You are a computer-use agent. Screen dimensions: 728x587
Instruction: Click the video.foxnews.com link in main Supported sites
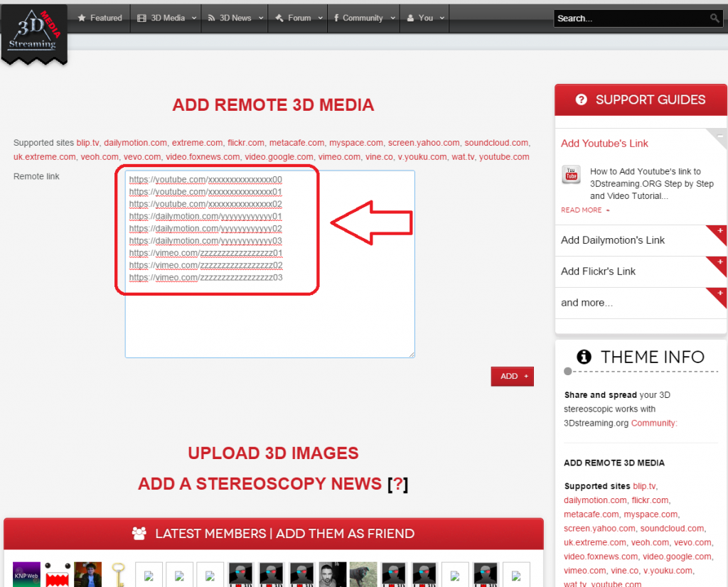click(203, 157)
